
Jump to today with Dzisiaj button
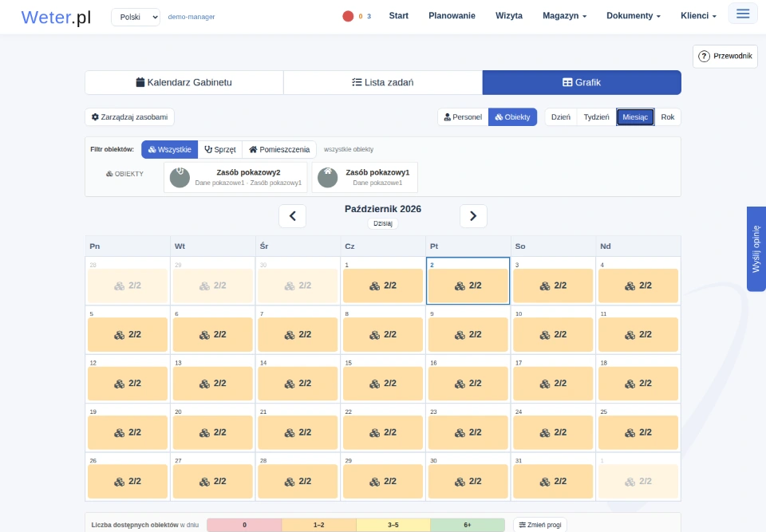coord(383,223)
